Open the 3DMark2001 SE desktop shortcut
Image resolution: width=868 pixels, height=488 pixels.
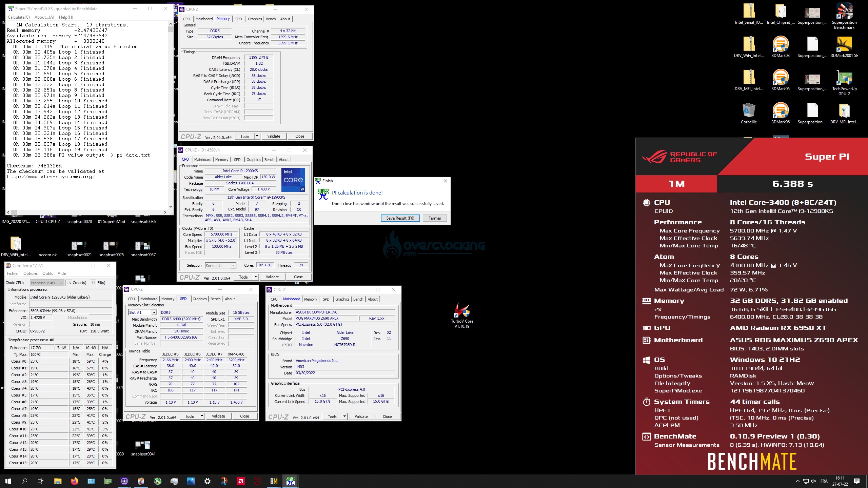(x=844, y=47)
